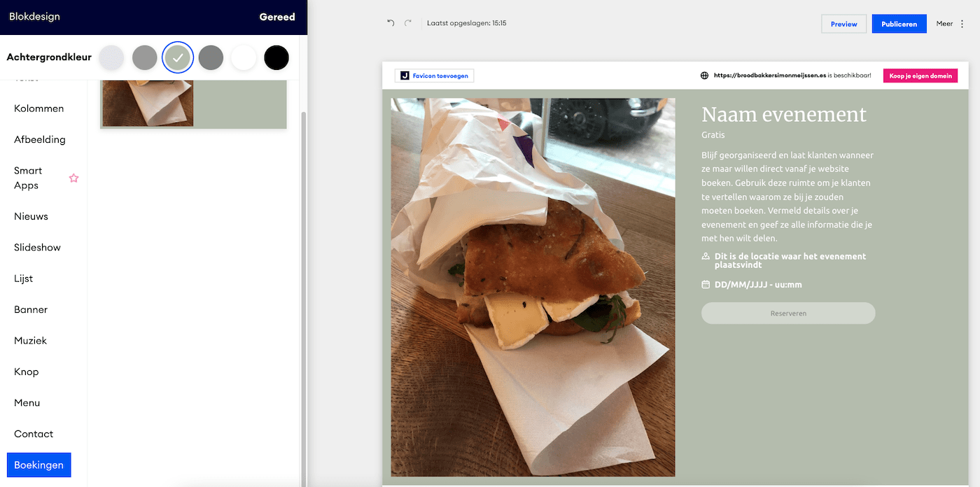Click the undo arrow icon
Screen dimensions: 980x487
point(391,23)
